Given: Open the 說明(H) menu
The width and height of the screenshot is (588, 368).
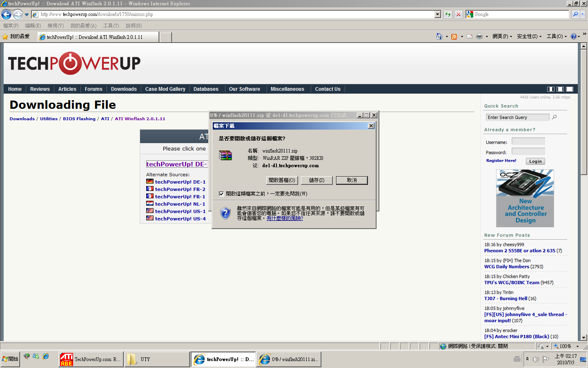Looking at the screenshot, I should click(x=134, y=25).
